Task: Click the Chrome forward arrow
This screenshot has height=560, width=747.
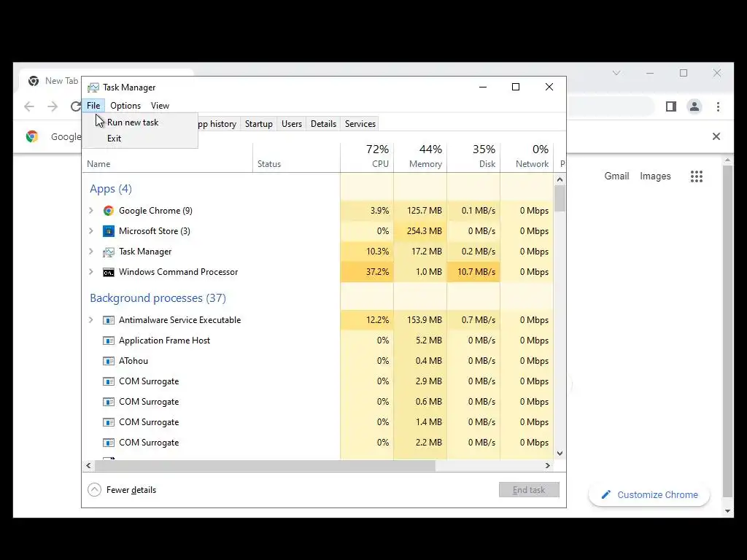Action: tap(53, 106)
